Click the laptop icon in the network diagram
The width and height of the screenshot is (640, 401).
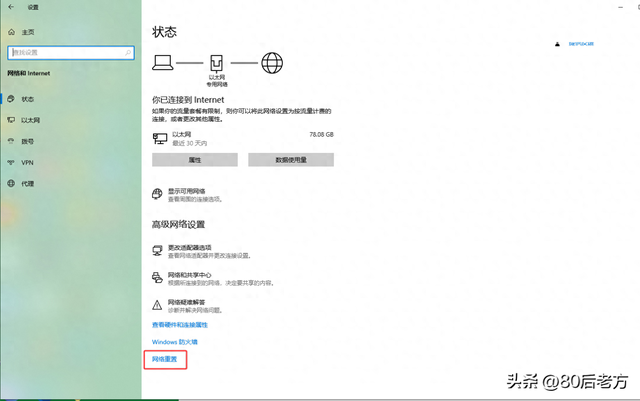pyautogui.click(x=163, y=63)
